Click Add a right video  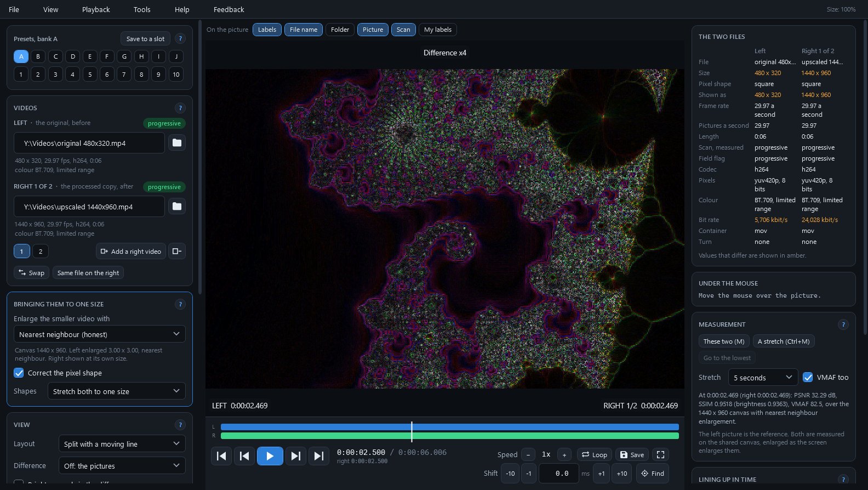(x=131, y=252)
